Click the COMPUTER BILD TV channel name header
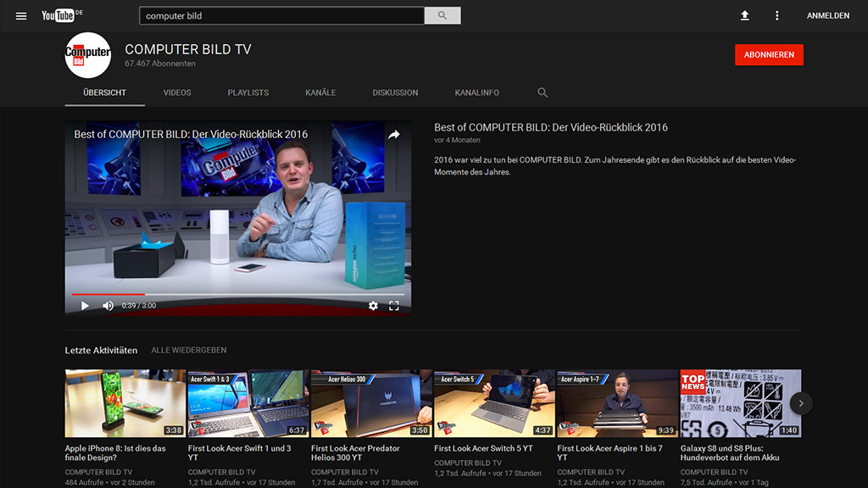 tap(188, 49)
